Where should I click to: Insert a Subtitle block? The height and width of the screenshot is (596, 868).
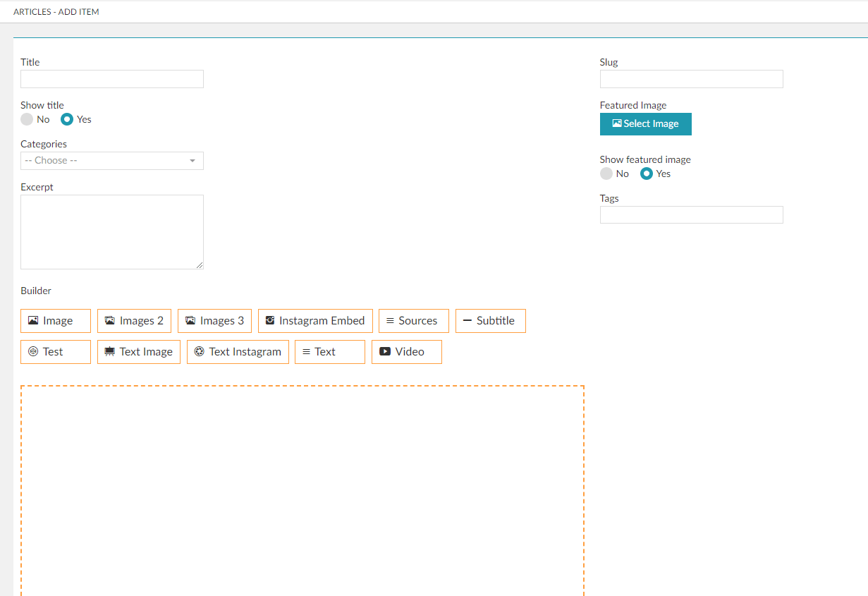point(490,321)
